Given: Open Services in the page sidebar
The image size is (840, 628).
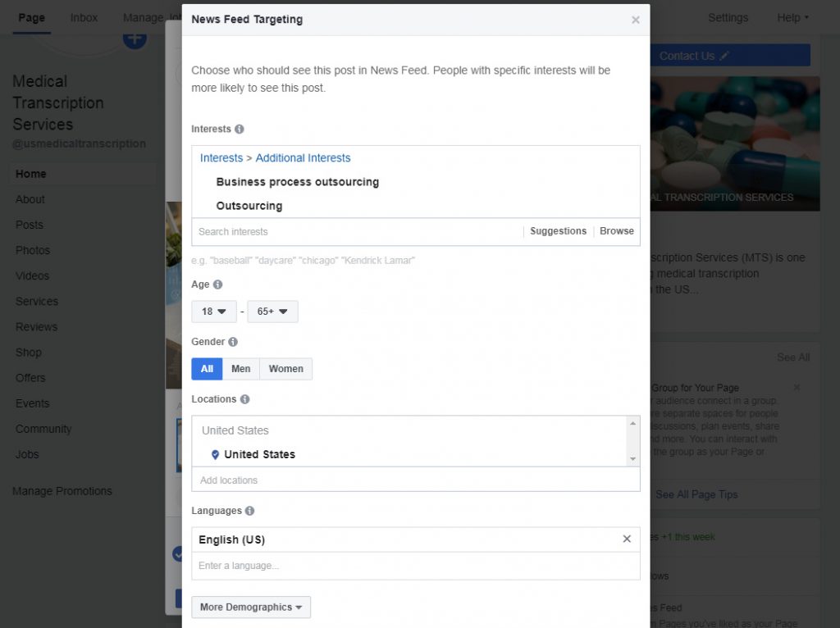Looking at the screenshot, I should pyautogui.click(x=36, y=302).
